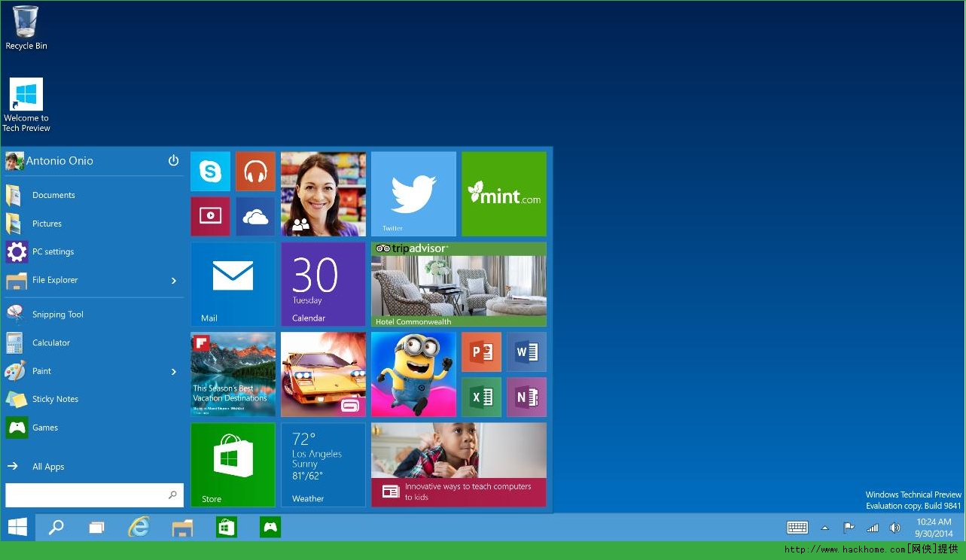Open the Twitter tile
Screen dimensions: 966x560
[x=413, y=194]
